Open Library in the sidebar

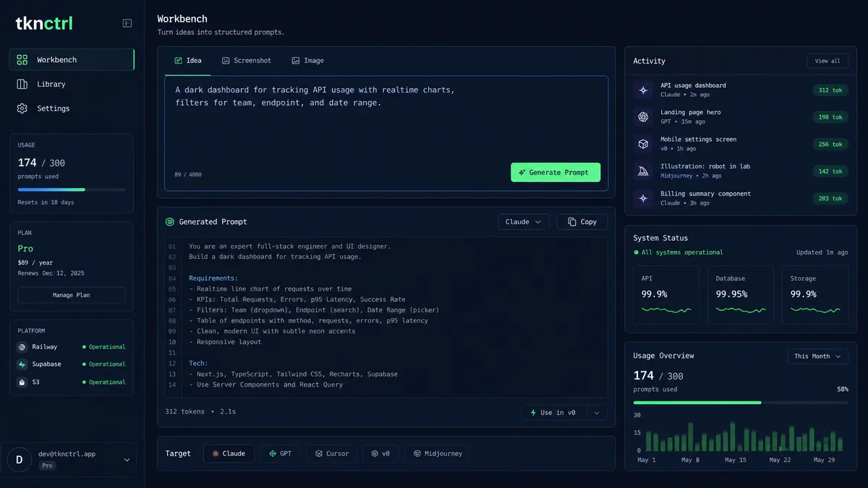click(x=72, y=84)
